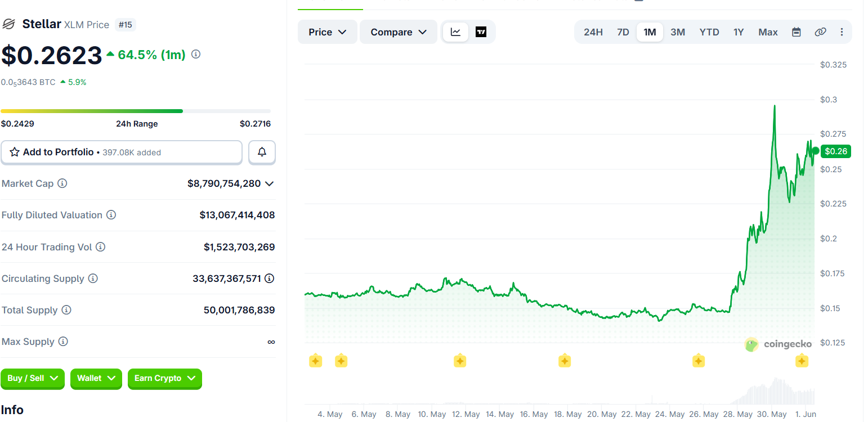Image resolution: width=868 pixels, height=422 pixels.
Task: Open the Price dropdown
Action: click(x=327, y=32)
